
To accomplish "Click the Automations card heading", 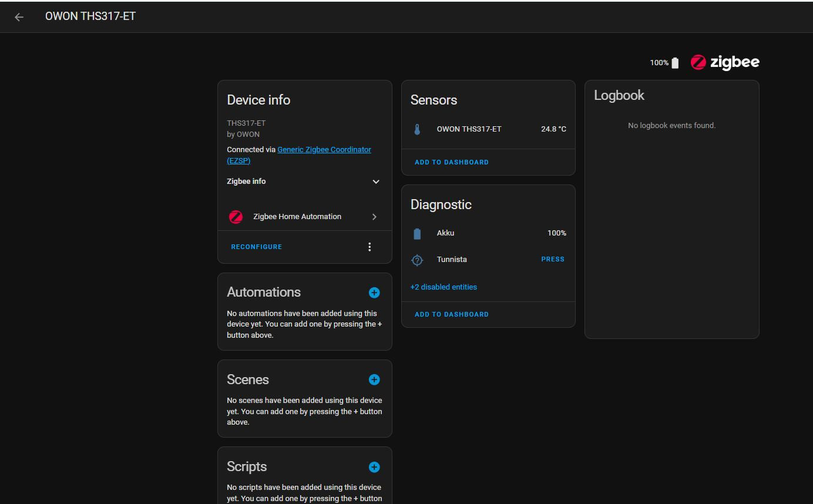I will (x=264, y=292).
